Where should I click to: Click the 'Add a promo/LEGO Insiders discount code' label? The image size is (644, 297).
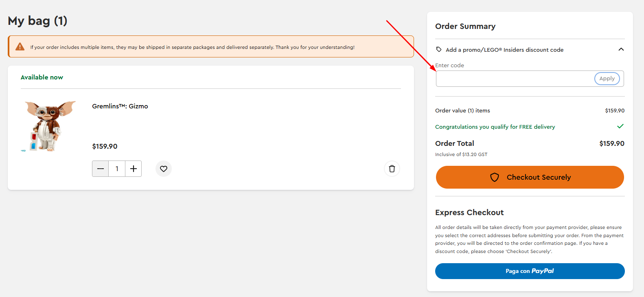(x=504, y=50)
